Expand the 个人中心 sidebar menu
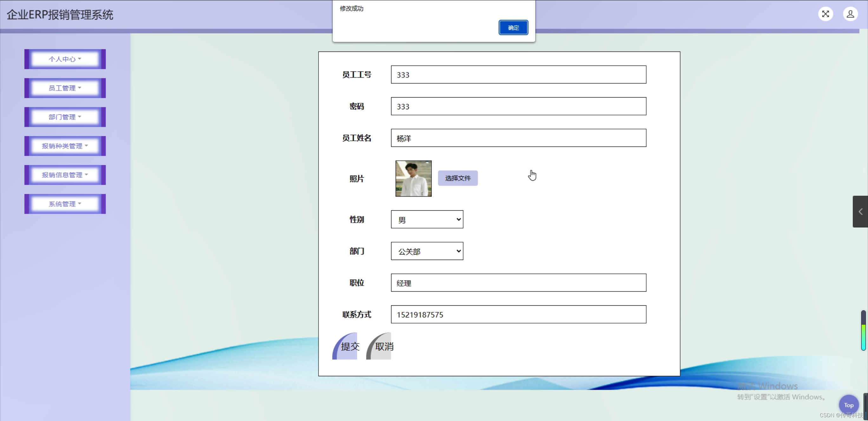 (65, 59)
